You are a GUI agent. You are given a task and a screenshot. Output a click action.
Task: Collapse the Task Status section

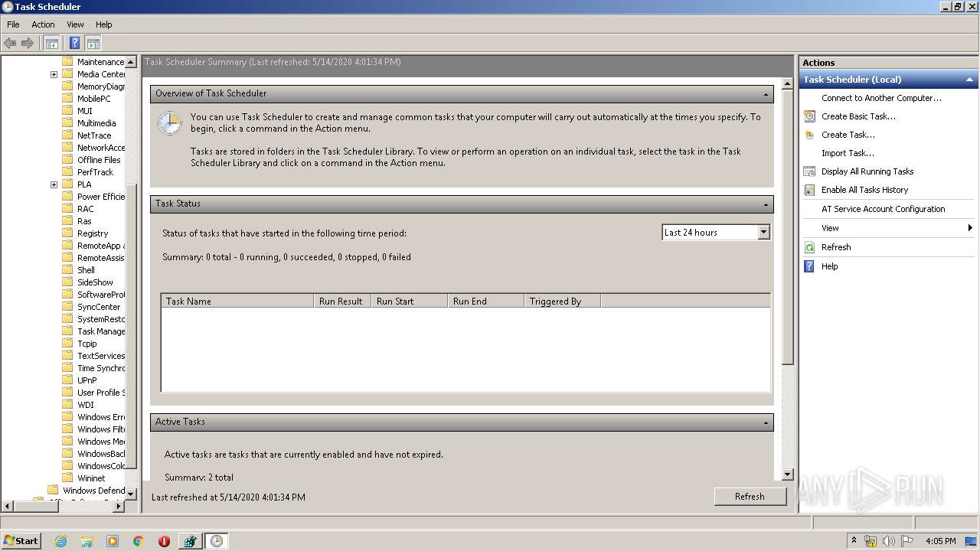click(x=766, y=204)
